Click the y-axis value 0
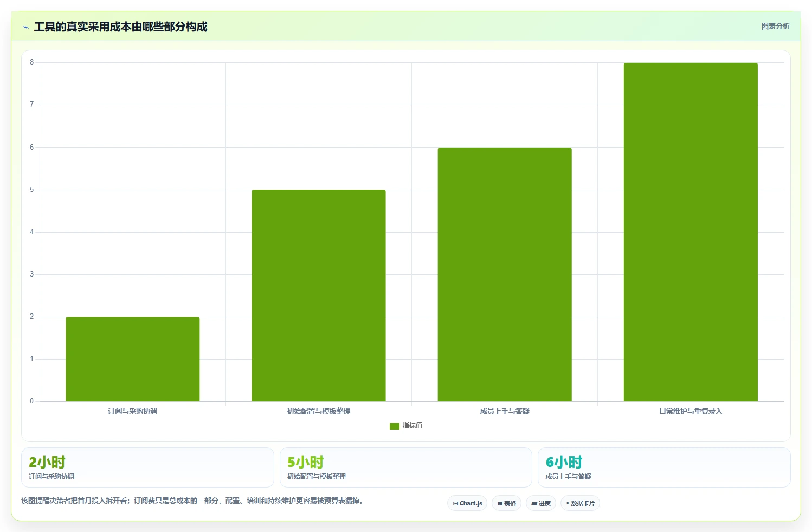This screenshot has height=532, width=812. click(31, 401)
